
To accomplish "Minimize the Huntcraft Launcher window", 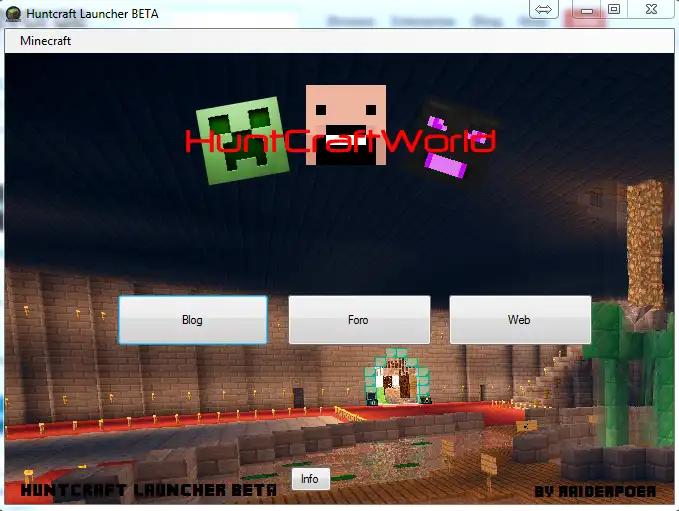I will point(587,9).
